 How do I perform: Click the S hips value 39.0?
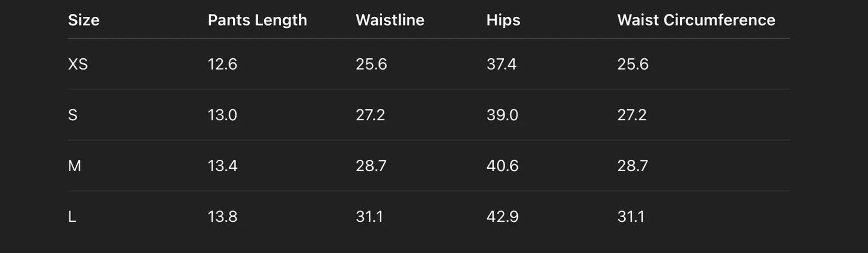coord(502,115)
